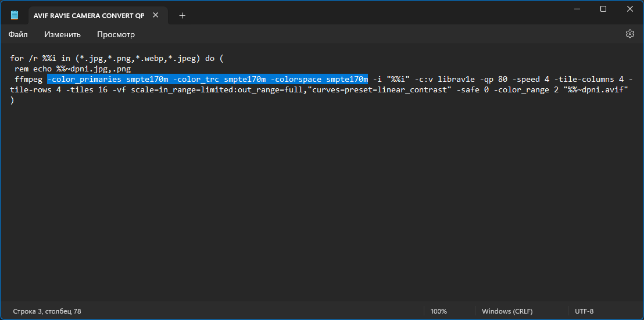Click the Строка 3, столбец 78 position indicator

coord(47,311)
